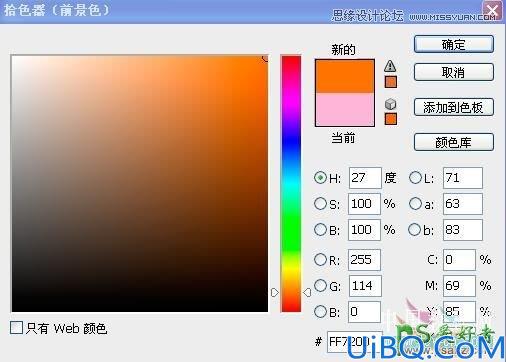The width and height of the screenshot is (506, 362).
Task: Open the 颜色库 color libraries button
Action: 454,142
